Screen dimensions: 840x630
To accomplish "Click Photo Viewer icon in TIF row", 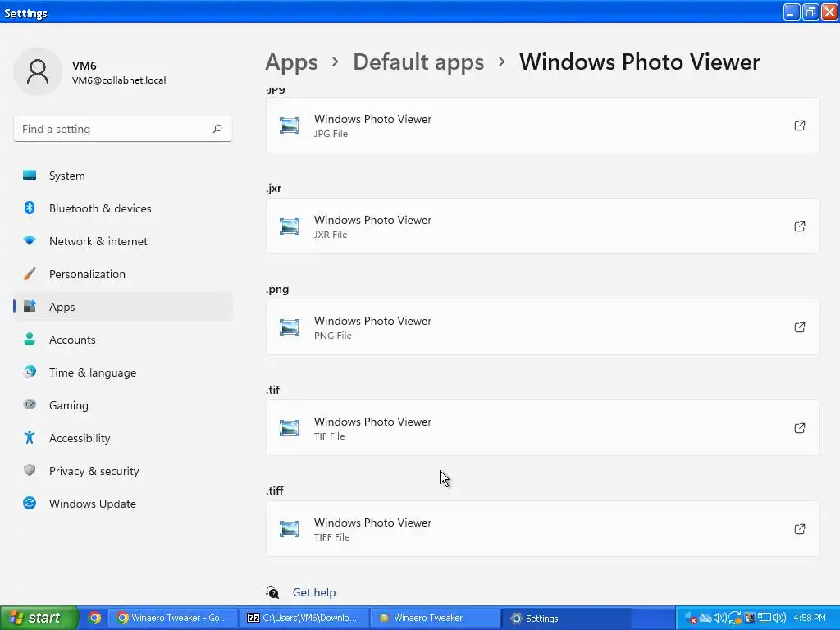I will pyautogui.click(x=290, y=428).
